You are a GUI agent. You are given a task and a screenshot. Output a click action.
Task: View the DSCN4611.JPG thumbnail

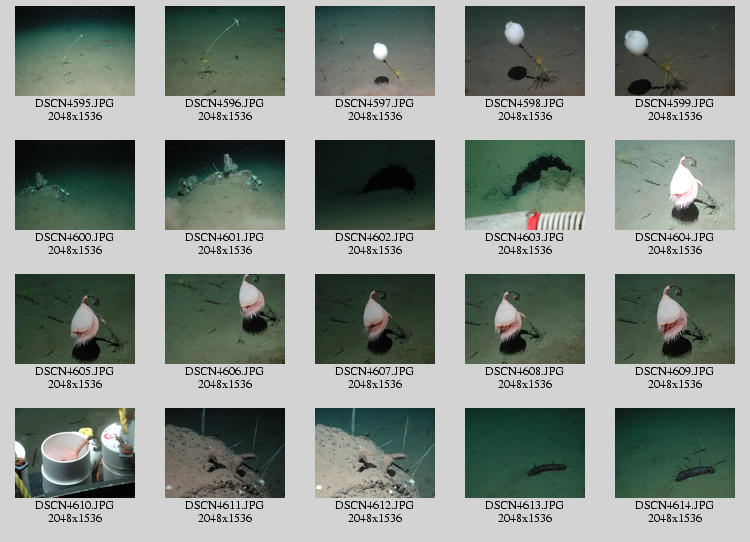pos(225,453)
